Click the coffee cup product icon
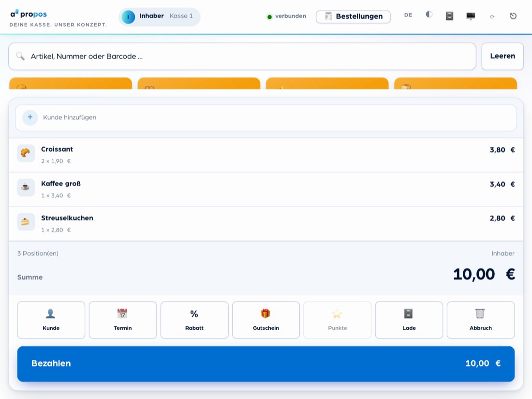 pyautogui.click(x=26, y=187)
